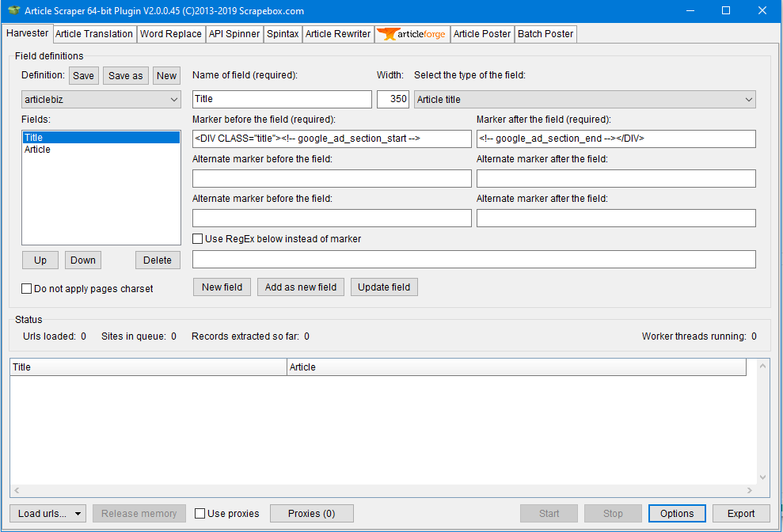Go to the Word Replace tab

click(x=171, y=34)
